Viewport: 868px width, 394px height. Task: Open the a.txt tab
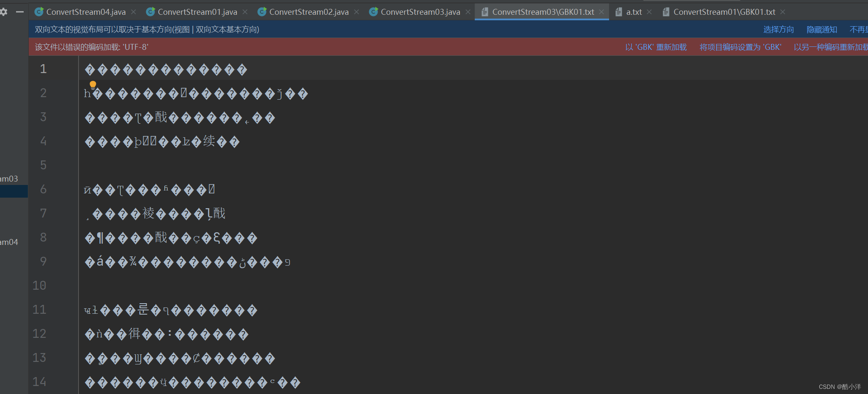pyautogui.click(x=634, y=12)
